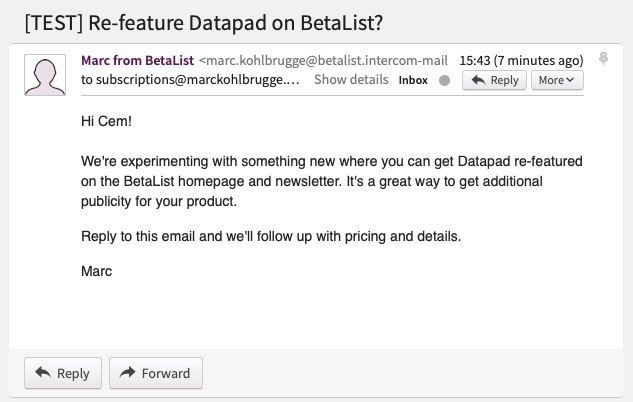
Task: Click the sender avatar placeholder image
Action: click(46, 76)
